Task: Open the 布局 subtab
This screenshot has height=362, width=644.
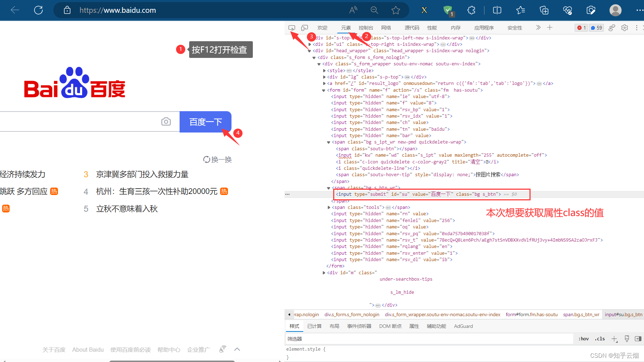Action: (x=334, y=326)
